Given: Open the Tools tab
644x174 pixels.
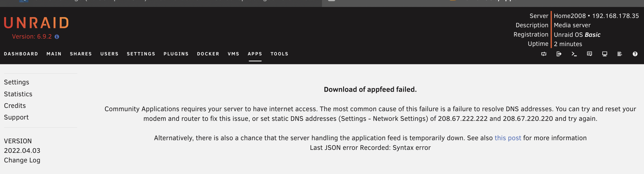Looking at the screenshot, I should (279, 54).
